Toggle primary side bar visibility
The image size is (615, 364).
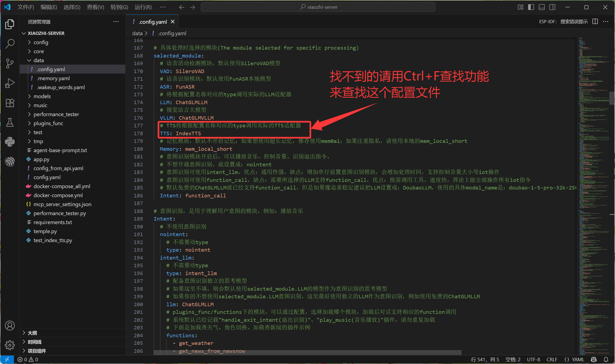click(x=531, y=7)
